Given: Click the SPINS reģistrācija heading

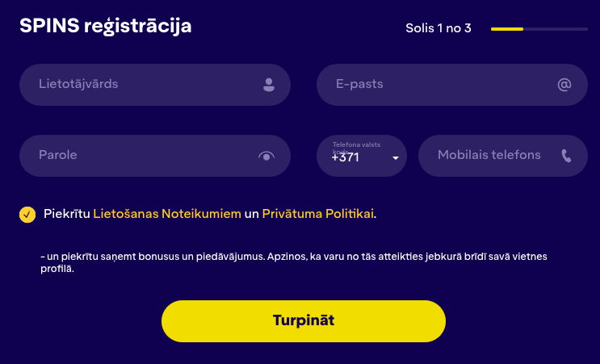Looking at the screenshot, I should 106,27.
